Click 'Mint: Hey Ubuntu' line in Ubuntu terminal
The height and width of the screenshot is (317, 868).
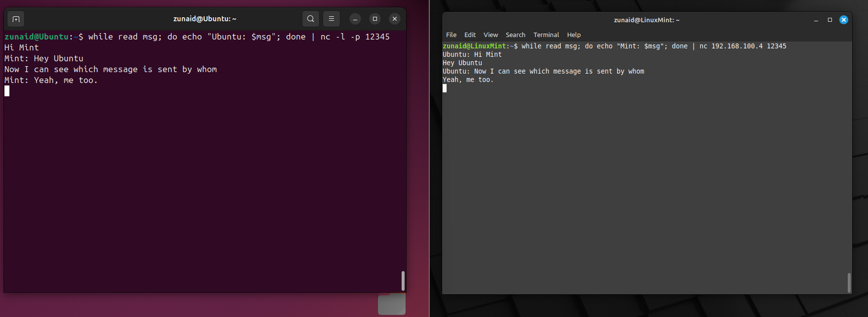click(x=44, y=58)
